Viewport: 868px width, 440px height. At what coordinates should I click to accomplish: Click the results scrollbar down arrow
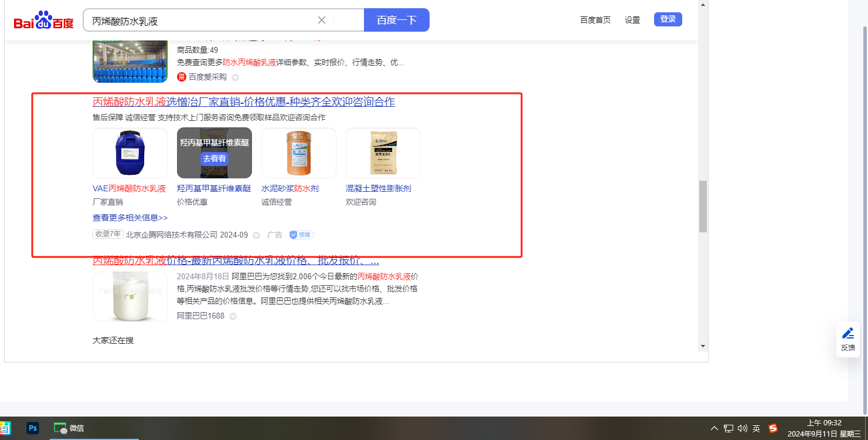[703, 346]
